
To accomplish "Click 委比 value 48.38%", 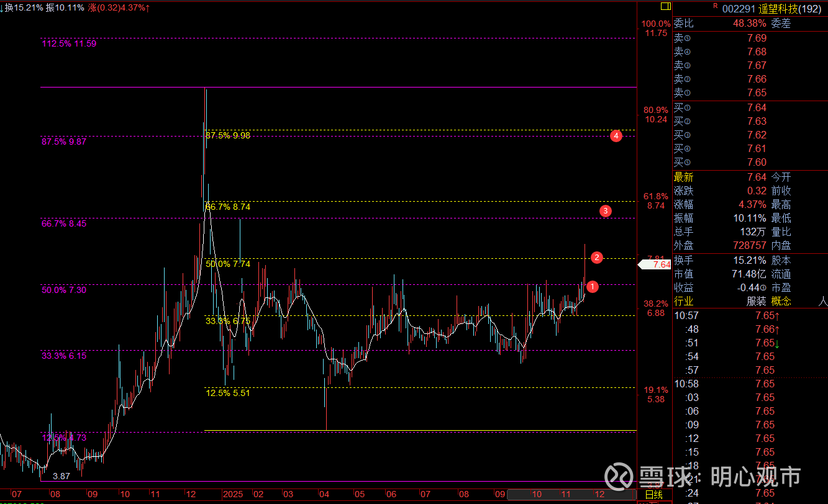I will coord(750,24).
